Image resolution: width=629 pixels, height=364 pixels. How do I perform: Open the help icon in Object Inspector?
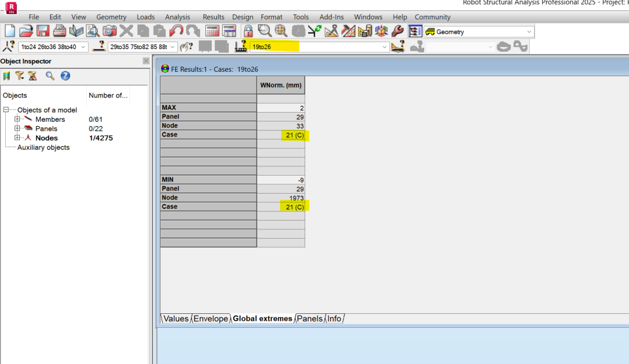pos(65,75)
